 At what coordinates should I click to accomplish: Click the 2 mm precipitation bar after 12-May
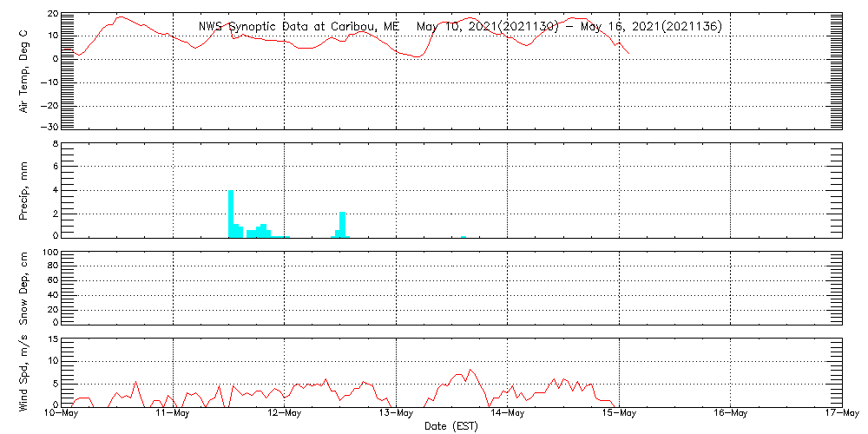tap(343, 225)
